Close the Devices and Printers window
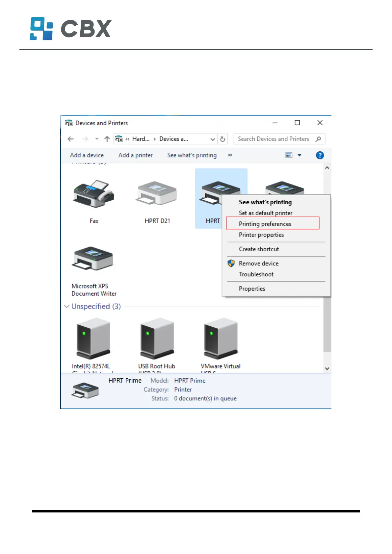Screen dimensions: 392x554 pos(320,123)
